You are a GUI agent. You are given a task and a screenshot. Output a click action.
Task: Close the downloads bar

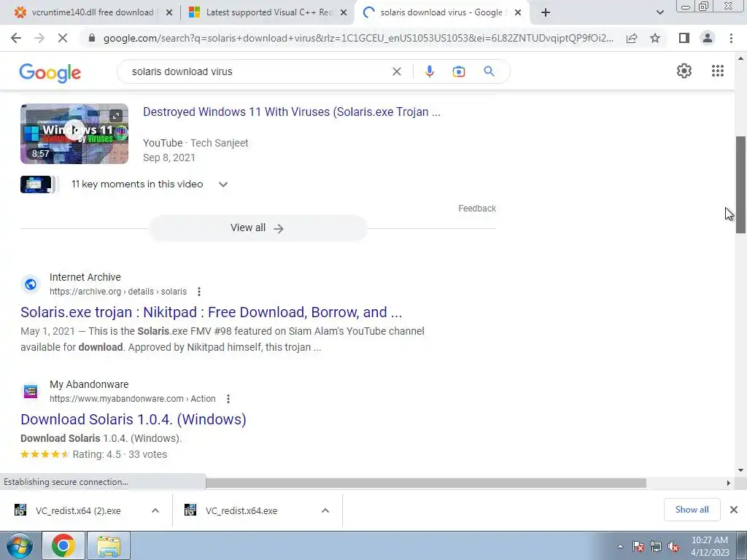click(x=734, y=510)
